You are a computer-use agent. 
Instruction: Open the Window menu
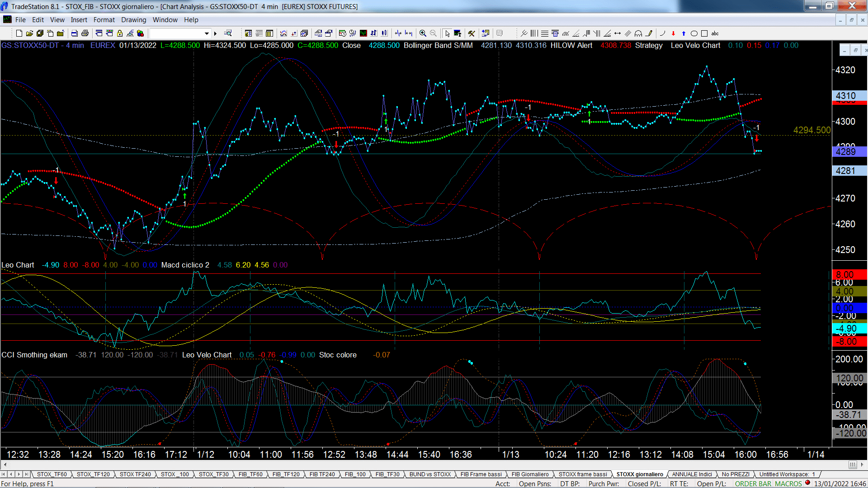point(165,20)
